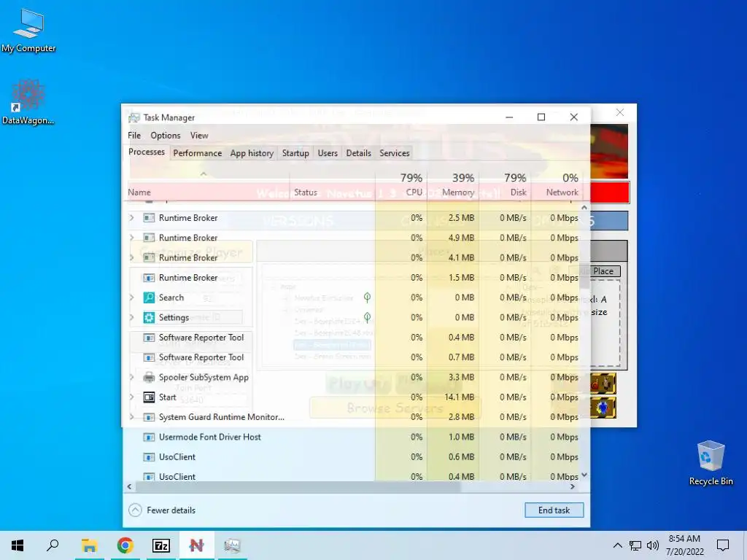
Task: Select the Settings process gear icon
Action: pos(149,318)
